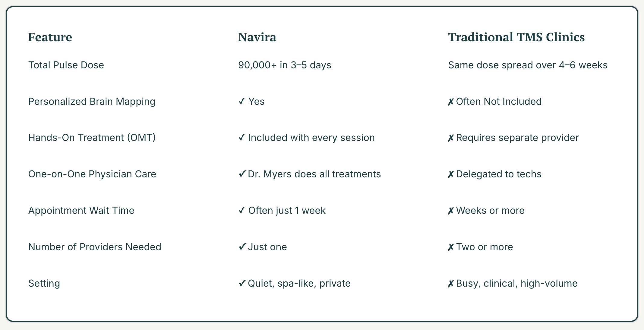Viewport: 644px width, 330px height.
Task: Click the X mark next to "Delegated to techs"
Action: coord(451,174)
